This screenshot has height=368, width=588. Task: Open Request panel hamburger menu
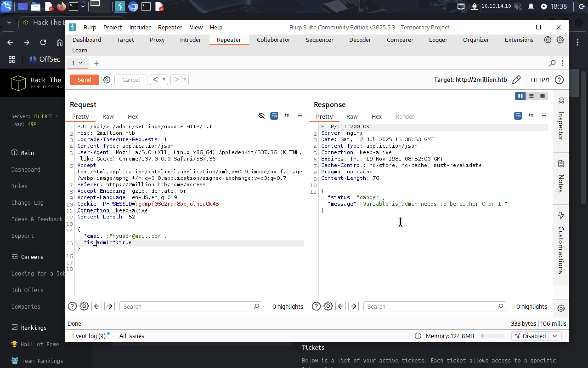pyautogui.click(x=300, y=115)
